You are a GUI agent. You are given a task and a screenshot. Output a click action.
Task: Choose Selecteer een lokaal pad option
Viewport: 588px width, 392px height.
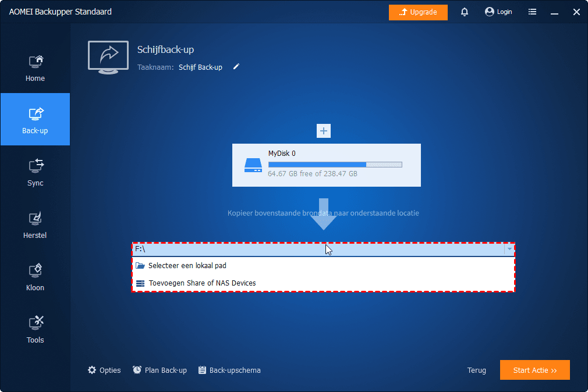323,265
